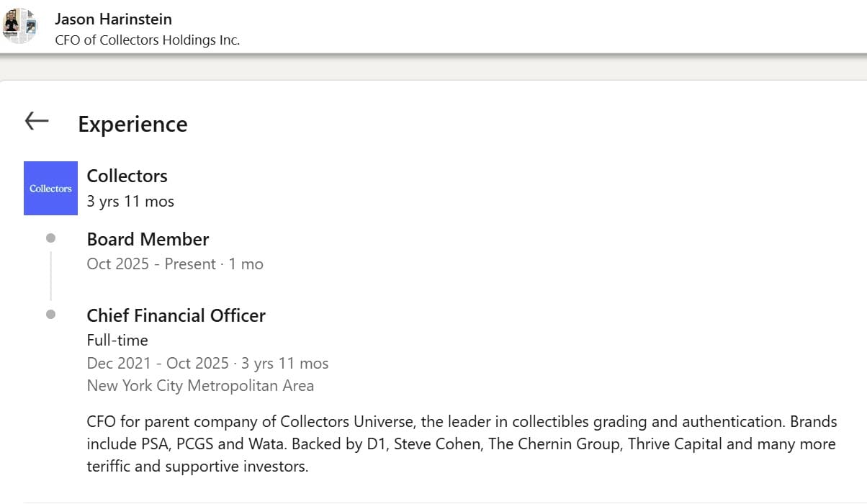Click "Thrive Capital" in the description text
The height and width of the screenshot is (504, 867).
click(x=675, y=444)
